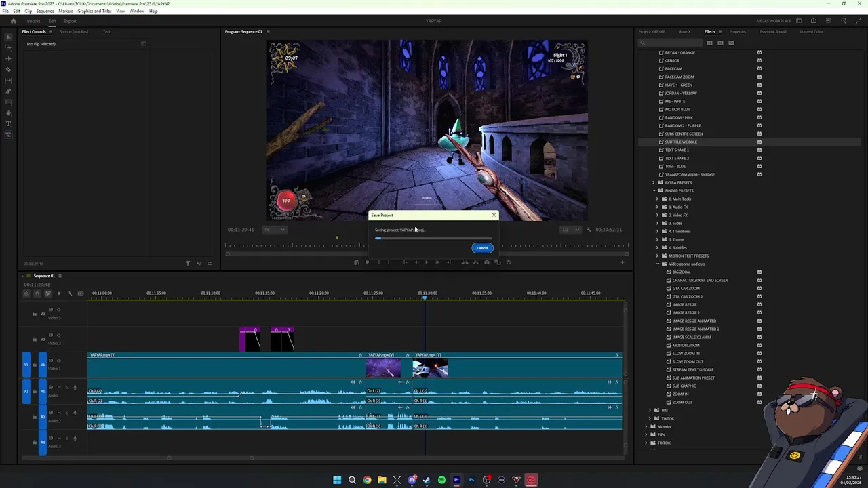
Task: Toggle V1 source patching button
Action: [x=26, y=365]
